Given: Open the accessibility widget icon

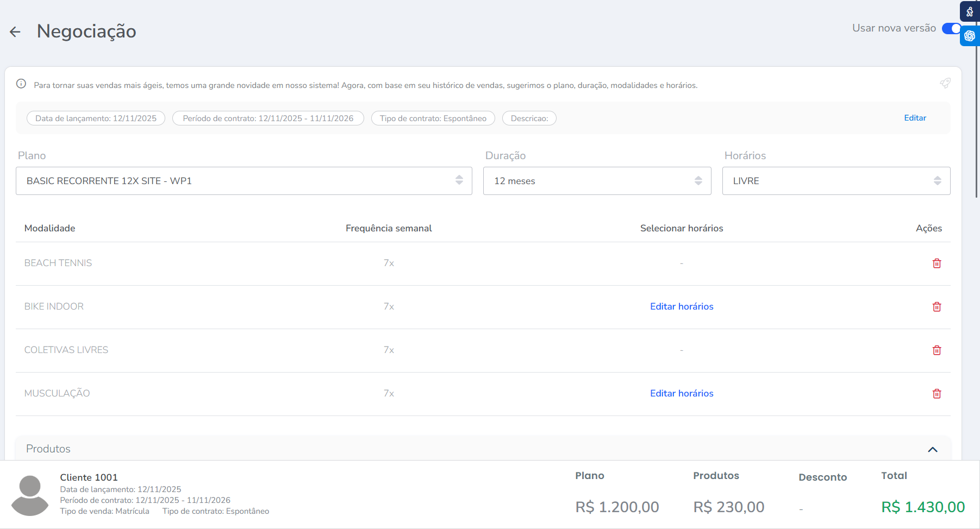Looking at the screenshot, I should (x=970, y=11).
